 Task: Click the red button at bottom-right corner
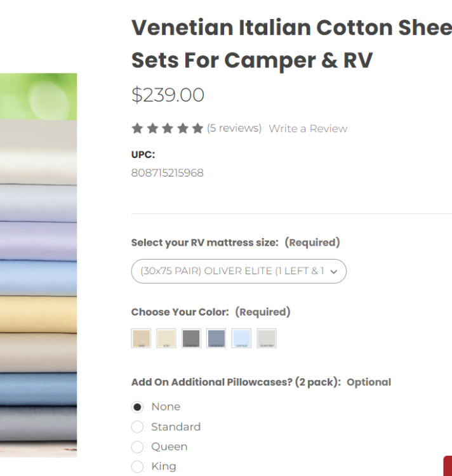click(448, 466)
